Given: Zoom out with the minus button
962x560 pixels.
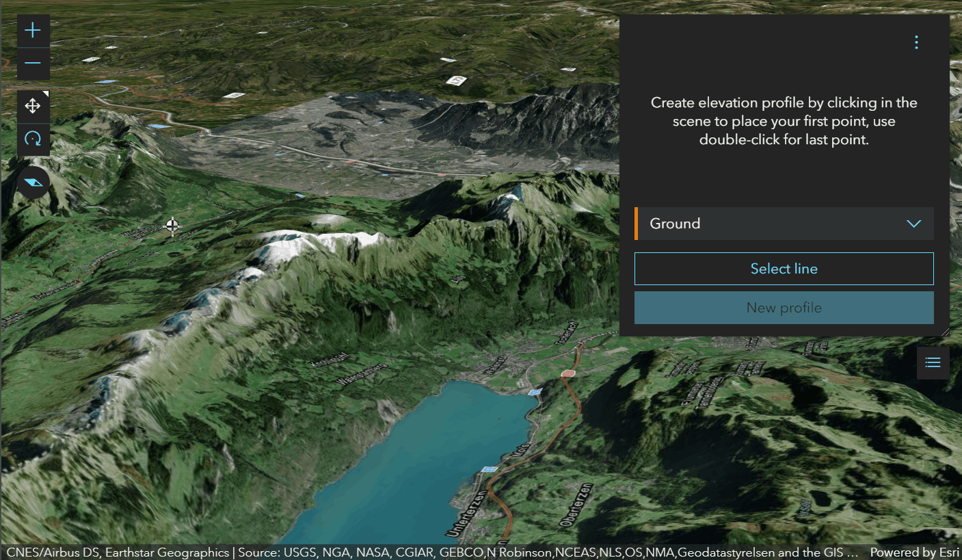Looking at the screenshot, I should pos(33,64).
